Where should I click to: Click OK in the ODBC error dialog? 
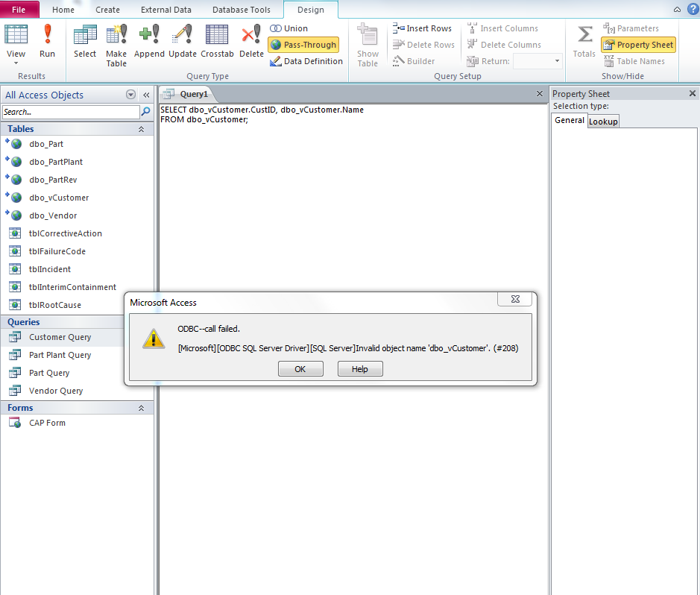click(x=300, y=369)
